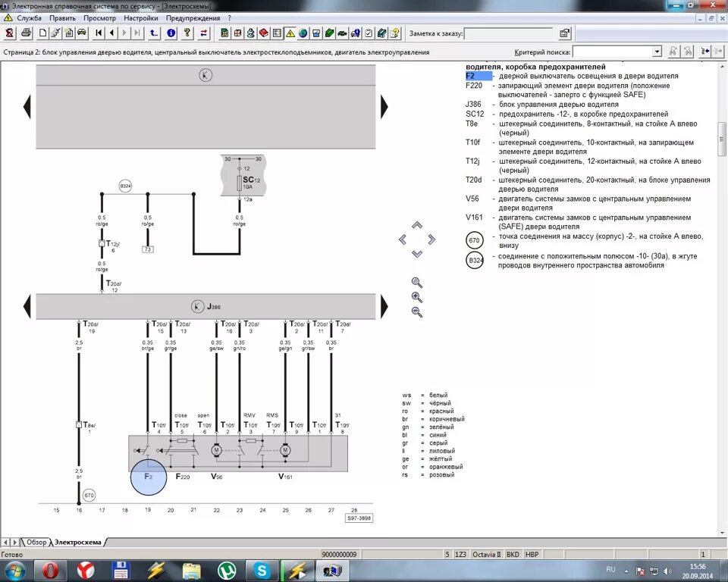This screenshot has width=728, height=582.
Task: Click the order note button beside the Заметка field
Action: tap(564, 33)
